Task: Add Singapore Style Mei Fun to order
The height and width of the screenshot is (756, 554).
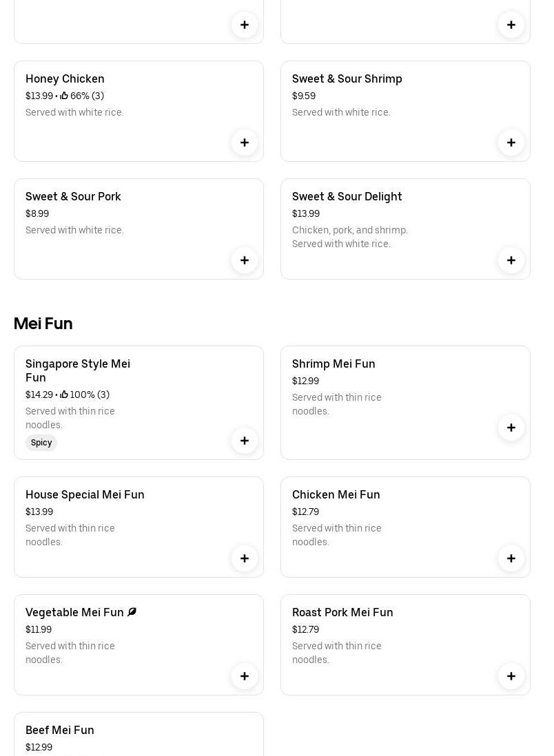Action: coord(245,441)
